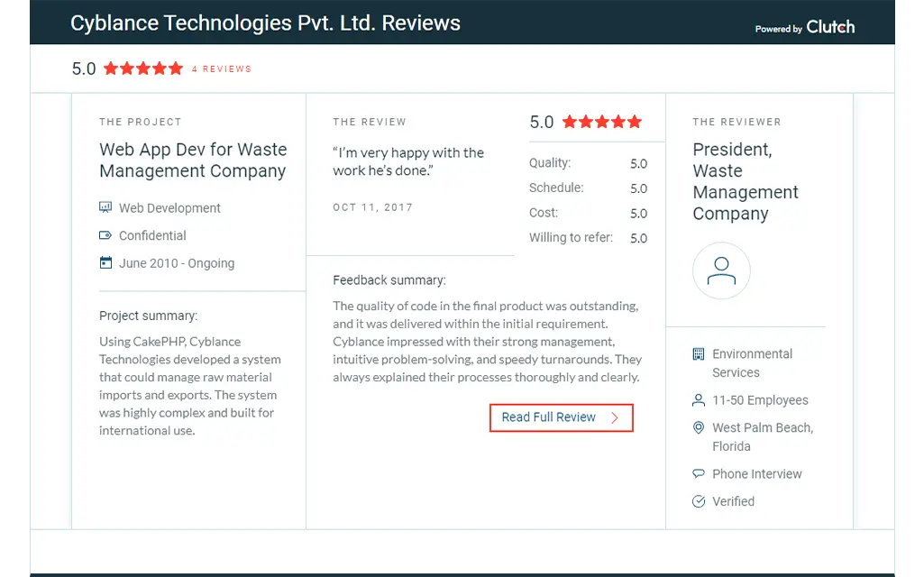
Task: Click the Web Development text
Action: coord(169,208)
